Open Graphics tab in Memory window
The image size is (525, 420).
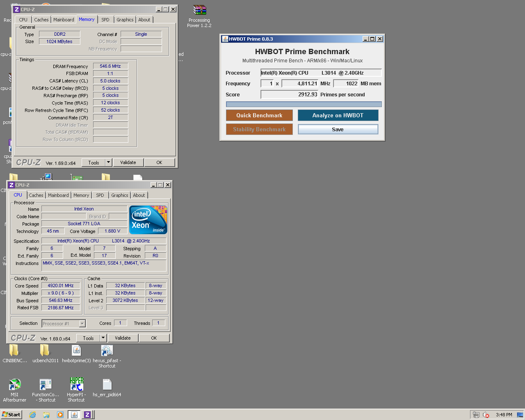pyautogui.click(x=125, y=20)
